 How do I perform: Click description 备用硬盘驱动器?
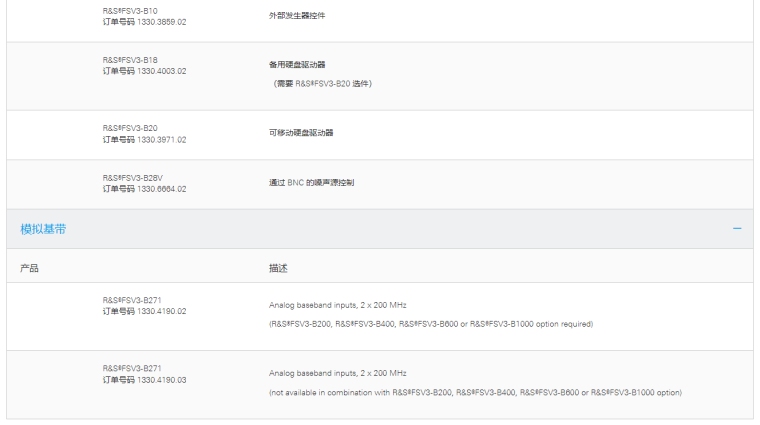point(297,64)
